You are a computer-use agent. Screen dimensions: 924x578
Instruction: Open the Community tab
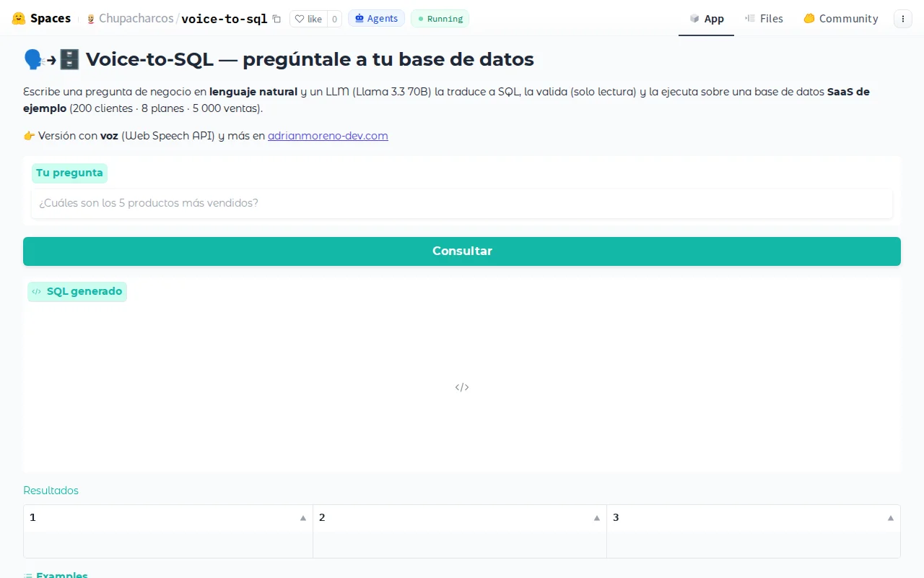(x=841, y=19)
